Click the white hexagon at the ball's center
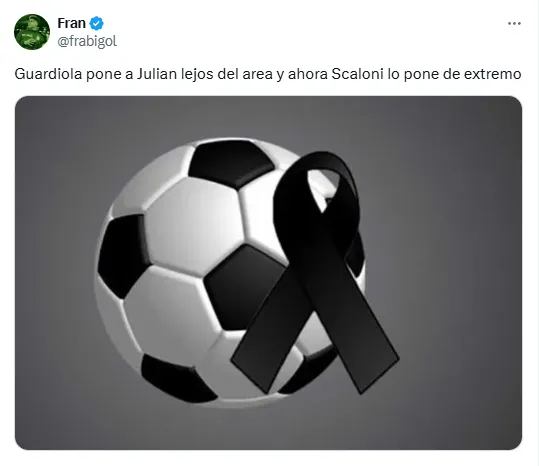This screenshot has width=539, height=466. [194, 225]
